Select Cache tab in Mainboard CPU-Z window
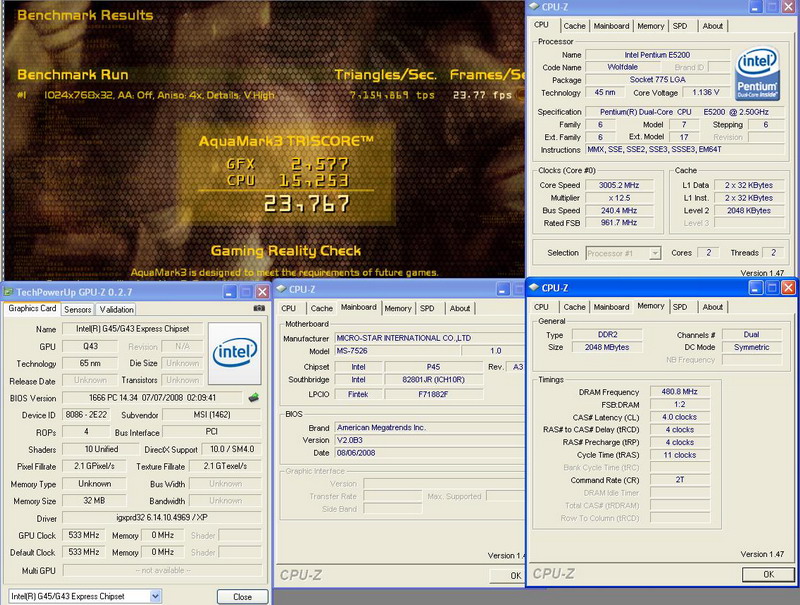The height and width of the screenshot is (605, 800). [x=321, y=309]
